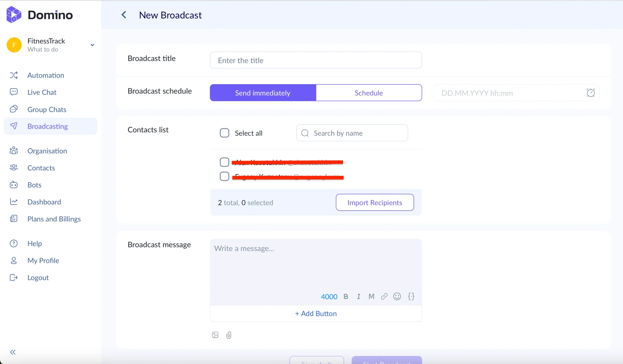Expand the FitnessTrack account dropdown
623x364 pixels.
92,45
